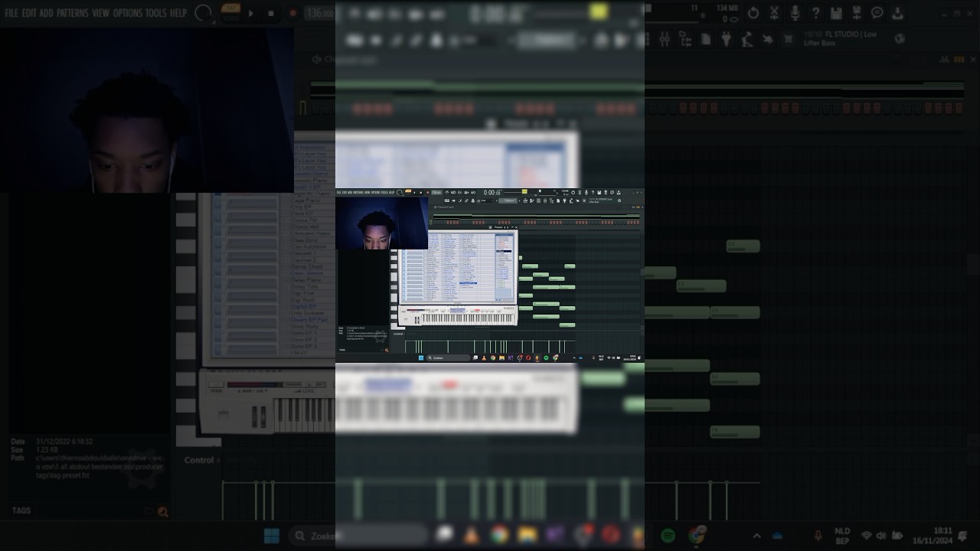Open the OPTIONS menu
Image resolution: width=980 pixels, height=551 pixels.
click(x=128, y=13)
